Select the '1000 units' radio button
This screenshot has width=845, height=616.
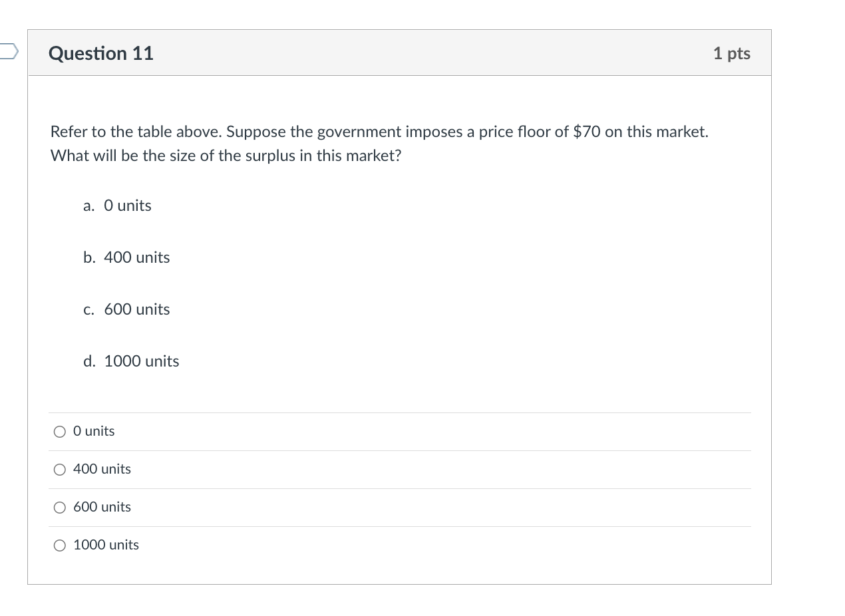59,545
